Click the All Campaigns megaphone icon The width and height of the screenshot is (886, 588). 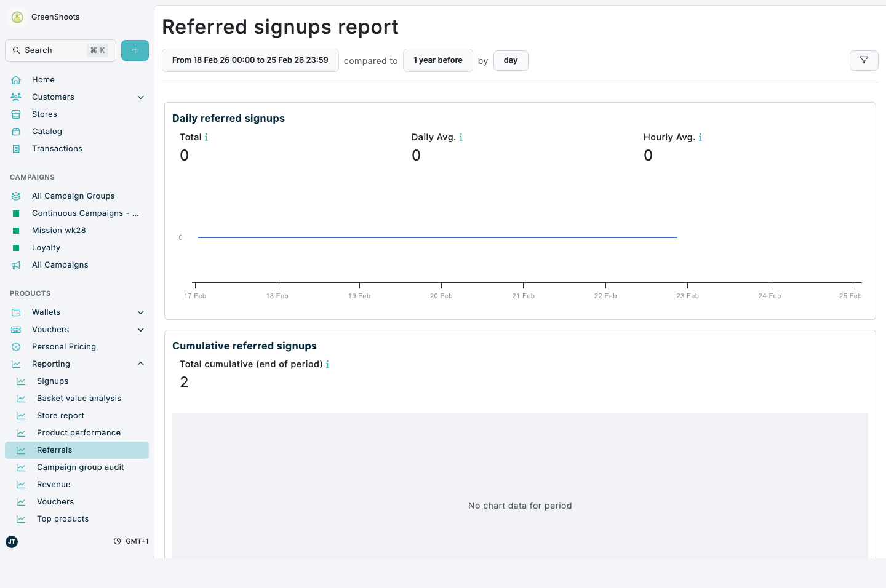coord(15,264)
